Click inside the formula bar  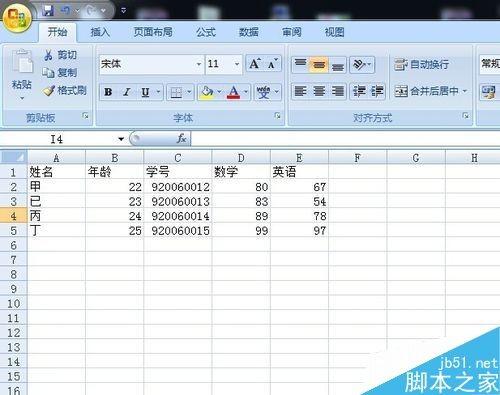pyautogui.click(x=345, y=139)
